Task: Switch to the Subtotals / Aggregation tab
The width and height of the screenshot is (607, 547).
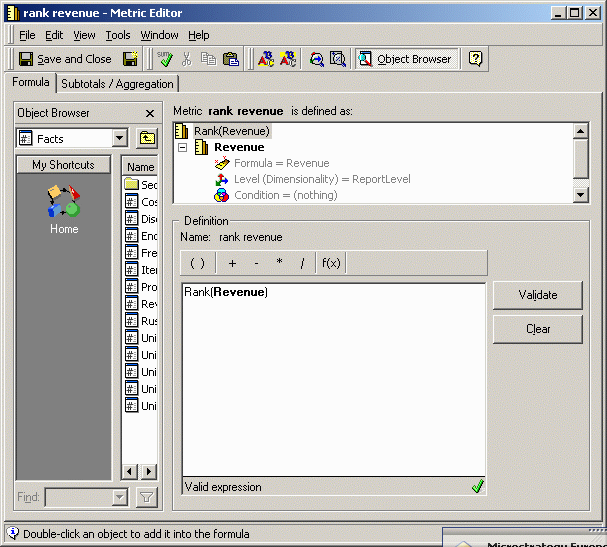Action: coord(117,84)
